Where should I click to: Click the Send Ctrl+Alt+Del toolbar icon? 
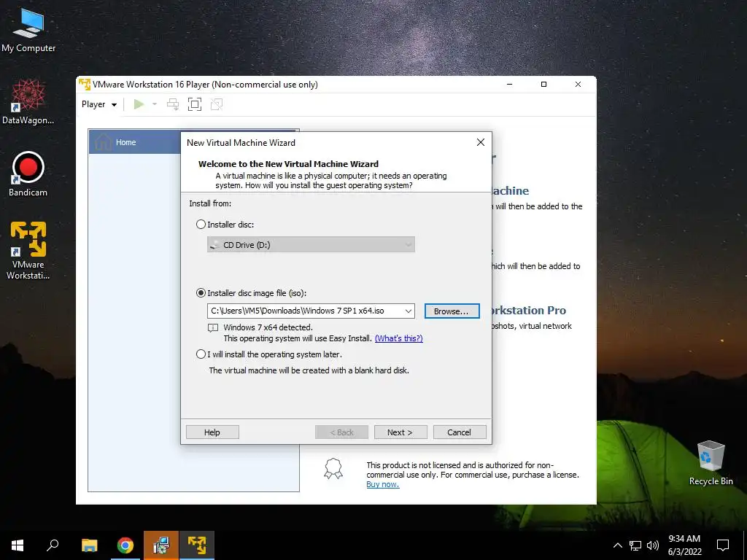tap(173, 104)
